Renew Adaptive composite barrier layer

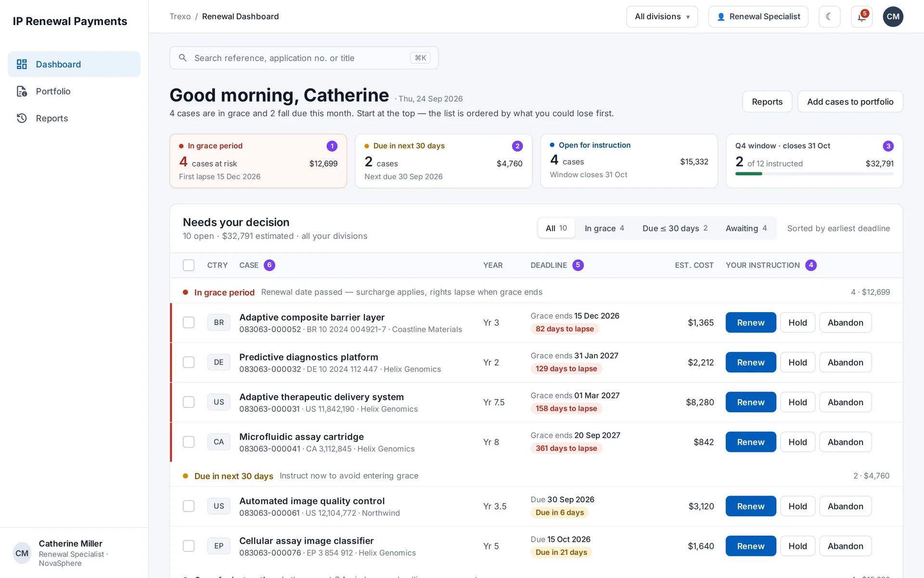[x=750, y=322]
